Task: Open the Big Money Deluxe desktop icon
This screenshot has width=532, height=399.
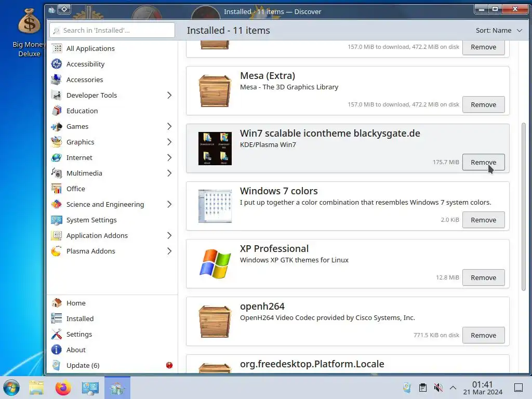Action: [29, 33]
